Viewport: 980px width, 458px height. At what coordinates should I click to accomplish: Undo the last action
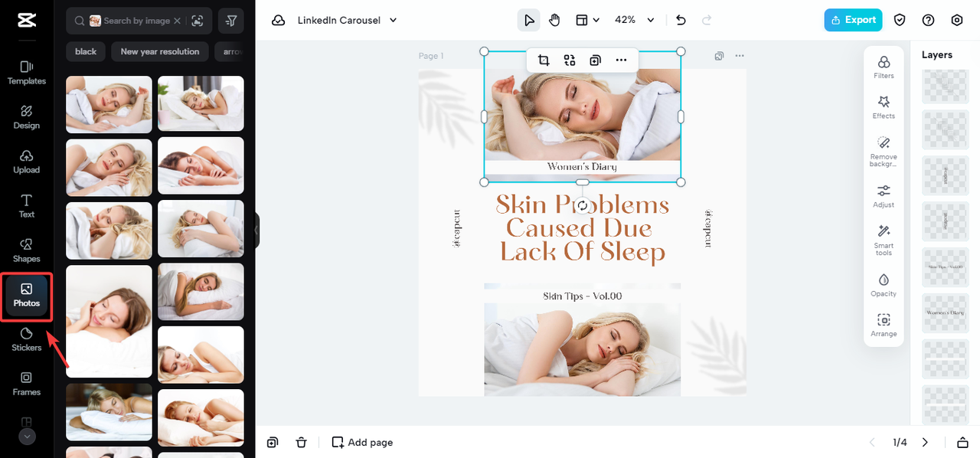[681, 20]
